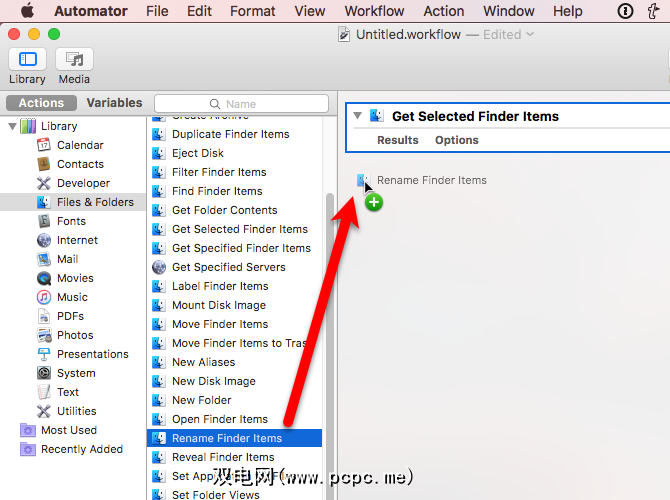Select the Find Finder Items action
Image resolution: width=670 pixels, height=500 pixels.
pos(235,191)
